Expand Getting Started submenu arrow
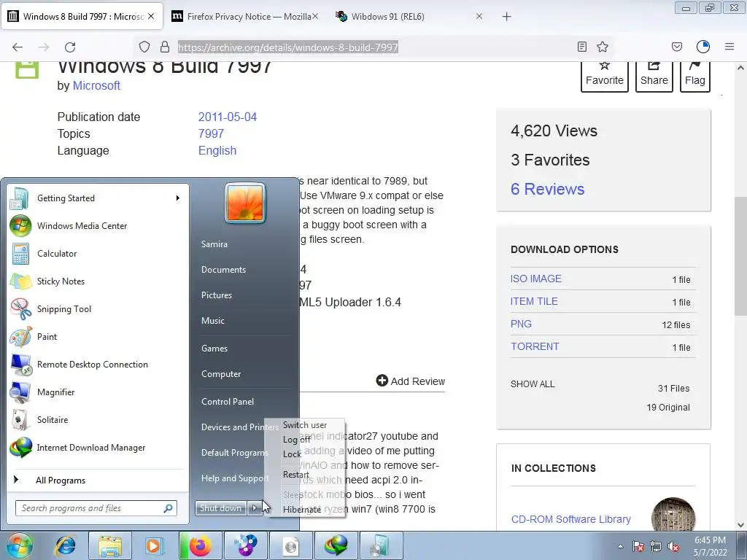747x560 pixels. point(178,198)
